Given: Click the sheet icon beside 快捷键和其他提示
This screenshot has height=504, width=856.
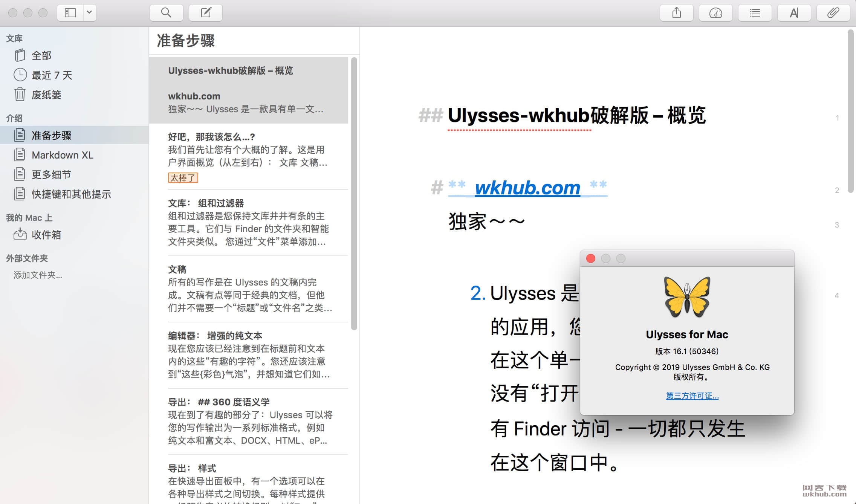Looking at the screenshot, I should coord(20,194).
